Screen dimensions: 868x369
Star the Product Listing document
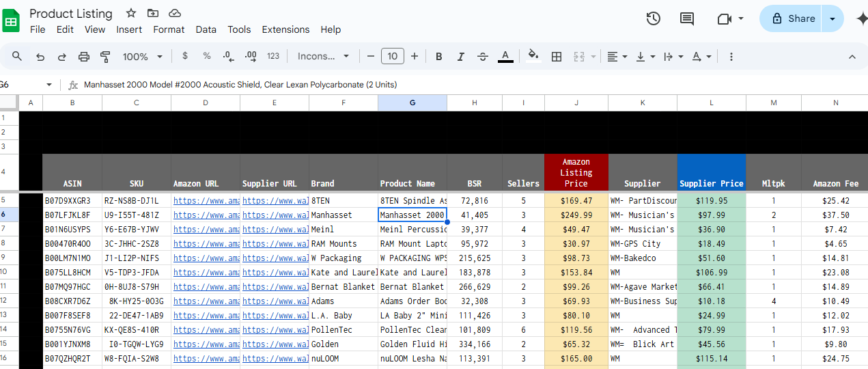coord(131,14)
